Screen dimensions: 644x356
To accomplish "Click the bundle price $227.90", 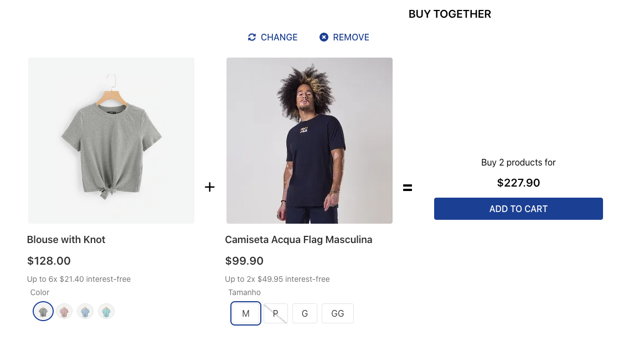I will tap(518, 183).
